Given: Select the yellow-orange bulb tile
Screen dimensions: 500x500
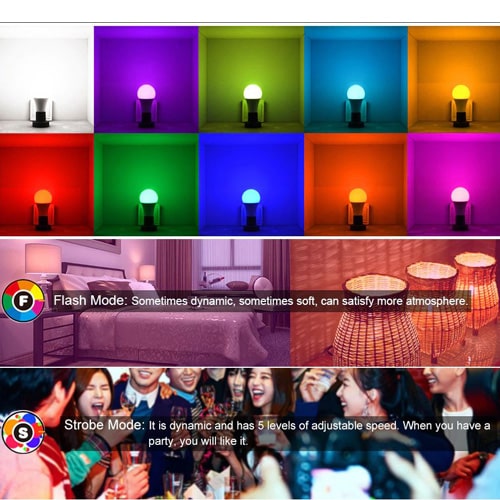Looking at the screenshot, I should coord(454,79).
